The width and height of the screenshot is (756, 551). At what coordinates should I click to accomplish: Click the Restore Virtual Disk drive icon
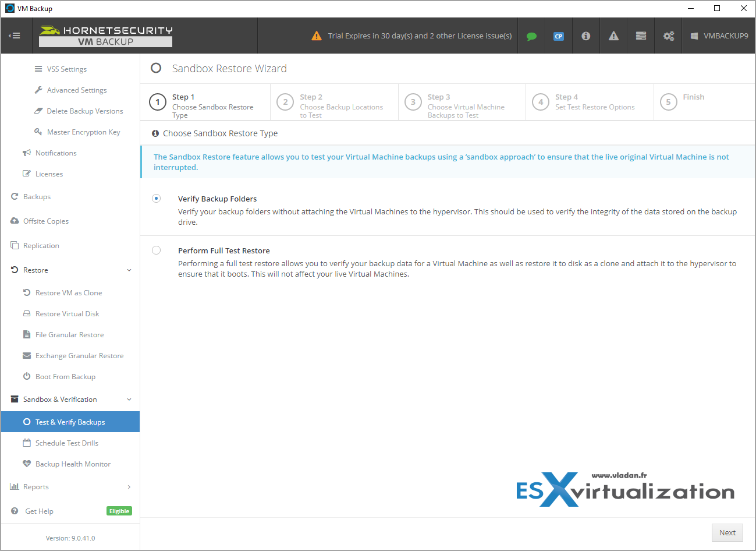click(x=27, y=313)
